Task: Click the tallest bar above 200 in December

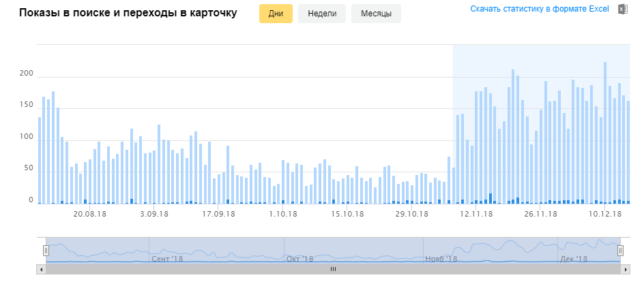Action: [605, 133]
